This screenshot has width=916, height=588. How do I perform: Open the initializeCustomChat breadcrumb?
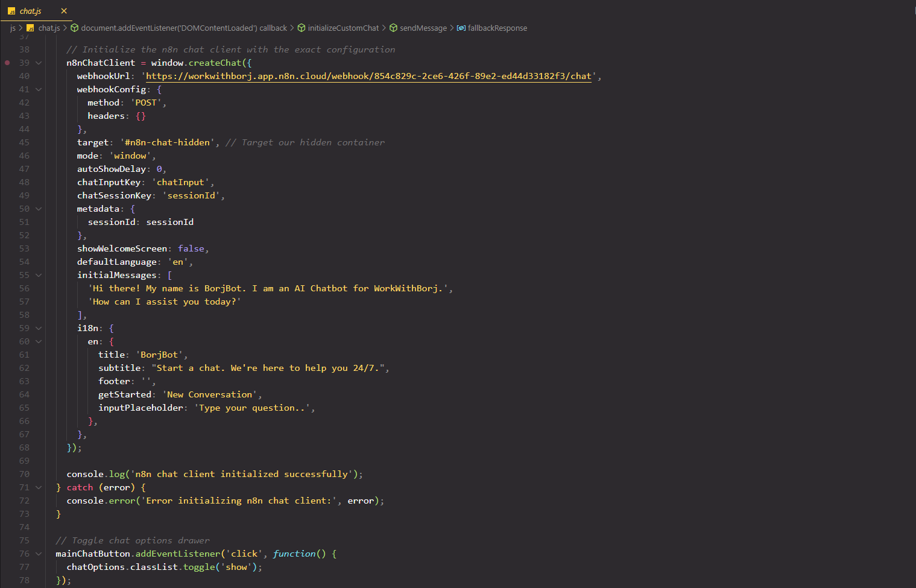[343, 28]
